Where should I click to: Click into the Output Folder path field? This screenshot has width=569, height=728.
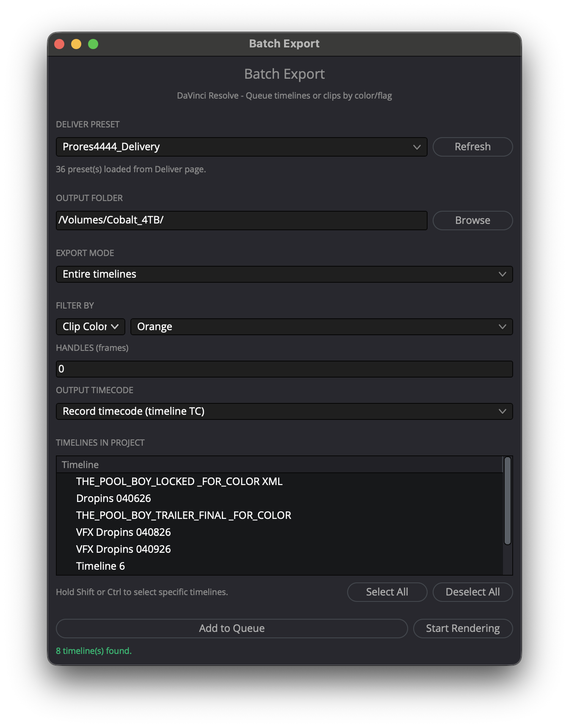[x=241, y=221]
